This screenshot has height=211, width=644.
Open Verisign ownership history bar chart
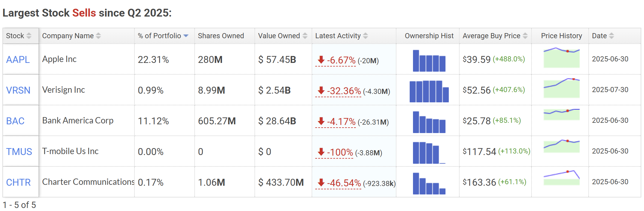pos(429,91)
